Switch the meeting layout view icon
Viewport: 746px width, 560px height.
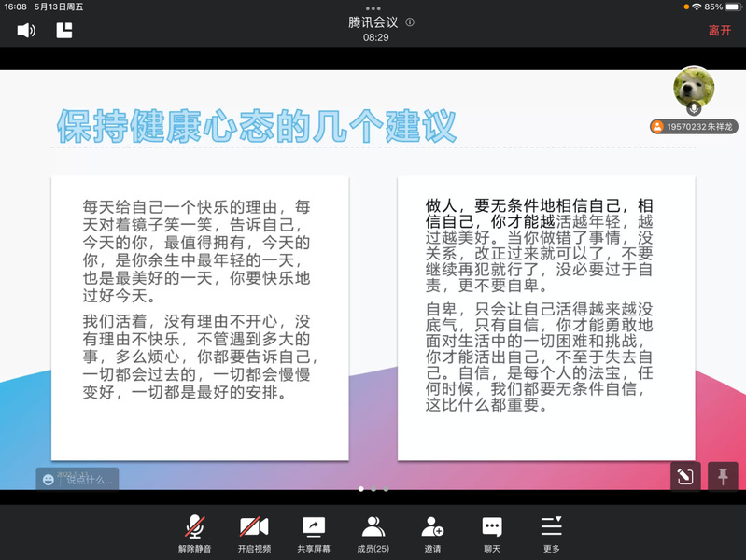64,31
